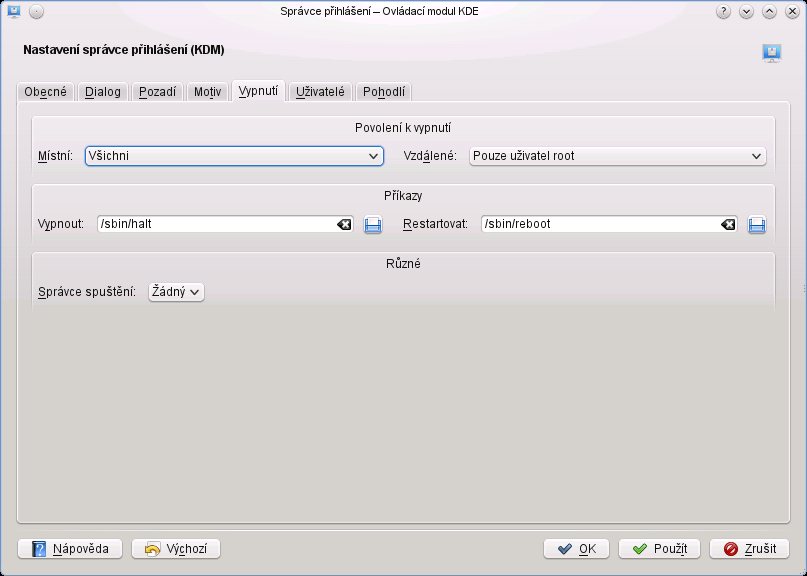Click the Restartovat label

tap(435, 224)
